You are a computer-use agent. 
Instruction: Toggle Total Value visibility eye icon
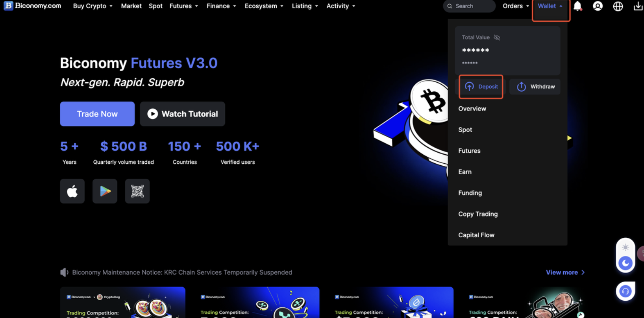pyautogui.click(x=497, y=37)
